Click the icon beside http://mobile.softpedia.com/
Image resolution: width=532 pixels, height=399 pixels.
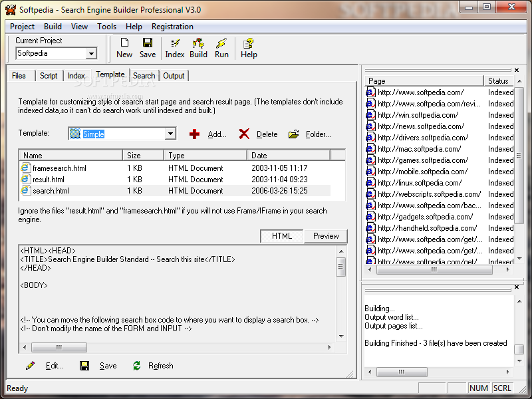pyautogui.click(x=370, y=172)
